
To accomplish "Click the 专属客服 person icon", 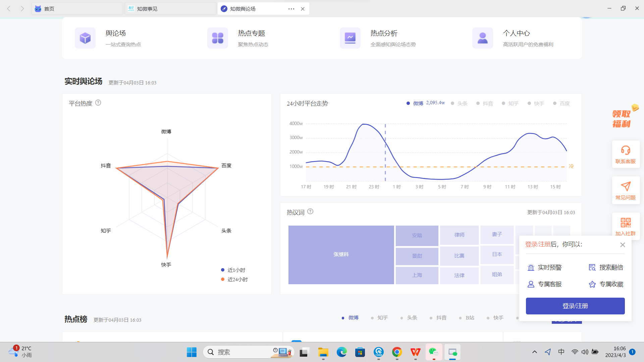I will (x=531, y=284).
